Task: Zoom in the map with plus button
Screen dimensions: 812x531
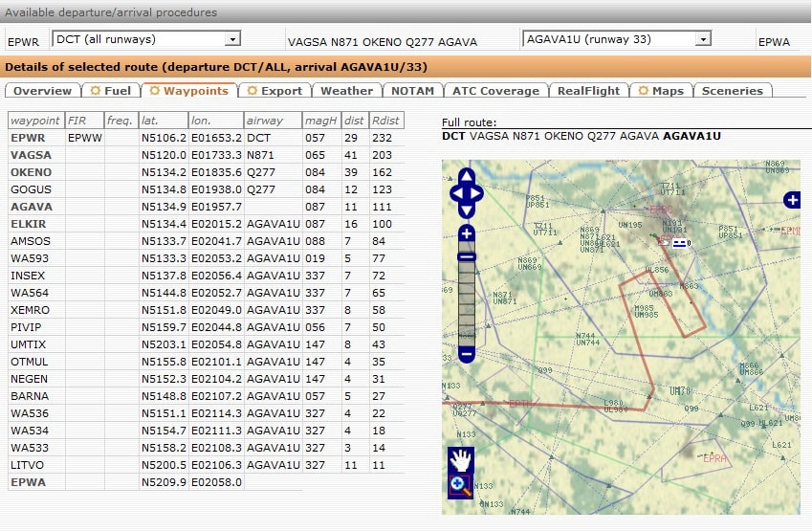Action: [467, 234]
